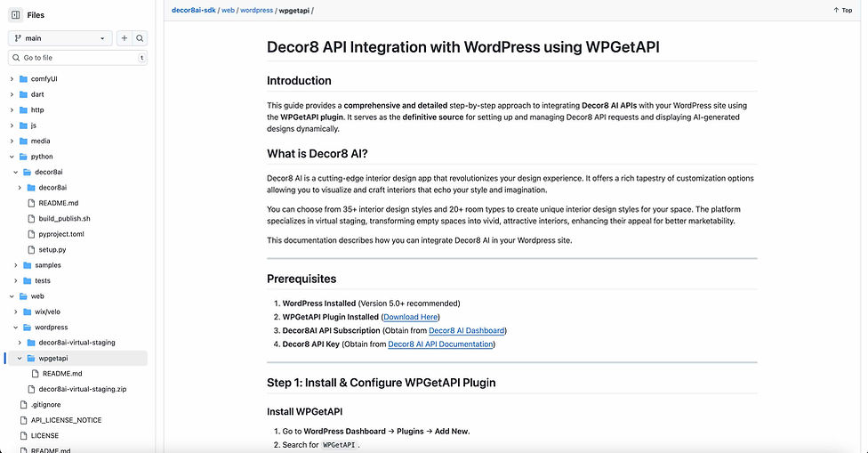Viewport: 868px width, 453px height.
Task: Click the API_LICENSE_NOTICE file icon
Action: click(23, 420)
